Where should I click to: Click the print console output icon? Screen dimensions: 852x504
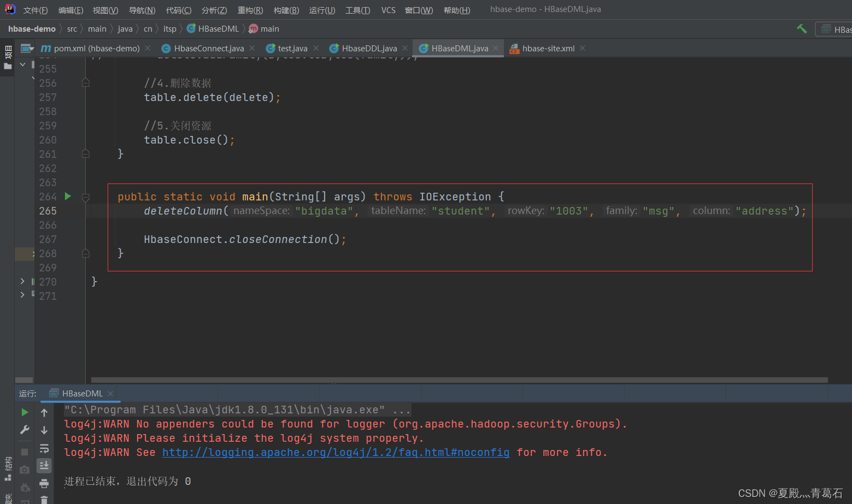[x=44, y=483]
